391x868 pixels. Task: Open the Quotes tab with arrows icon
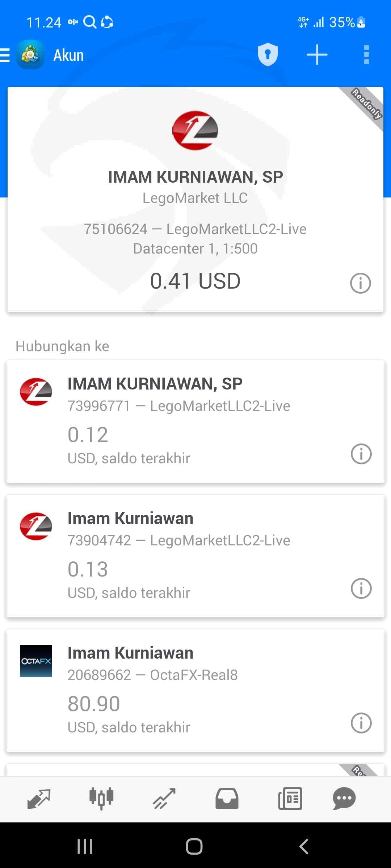point(39,799)
